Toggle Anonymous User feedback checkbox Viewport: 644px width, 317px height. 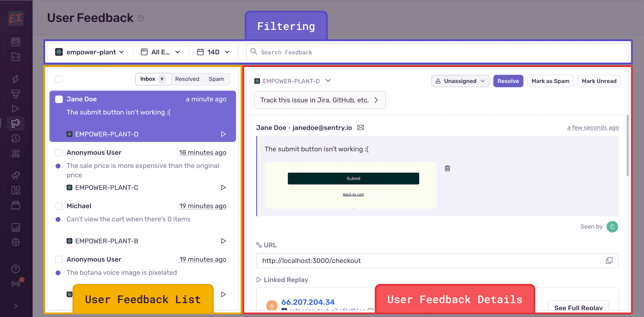coord(59,153)
